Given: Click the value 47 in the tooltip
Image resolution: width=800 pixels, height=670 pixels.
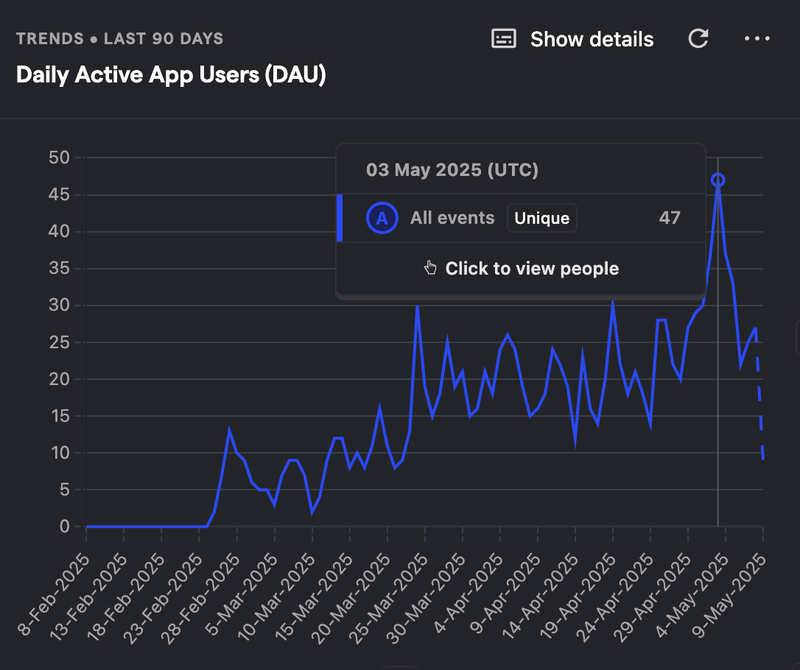Looking at the screenshot, I should (669, 218).
